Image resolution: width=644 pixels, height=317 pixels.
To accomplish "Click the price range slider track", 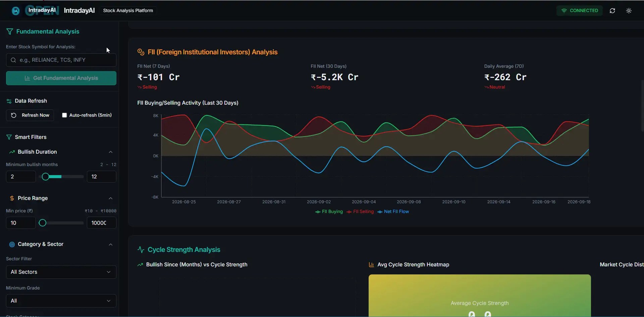I will click(x=61, y=223).
